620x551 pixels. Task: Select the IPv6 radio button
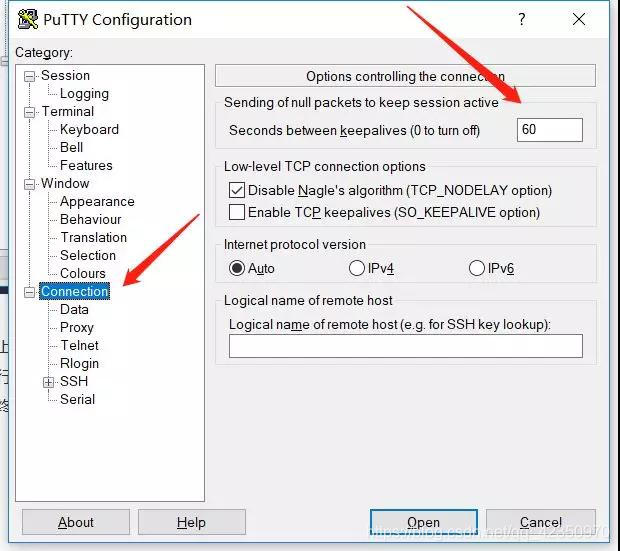[476, 268]
